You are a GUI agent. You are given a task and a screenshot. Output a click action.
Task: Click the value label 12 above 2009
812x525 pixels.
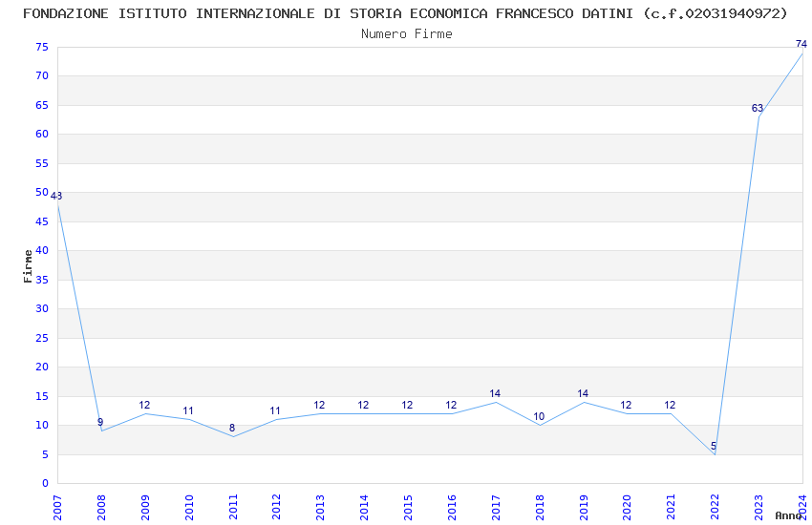point(144,405)
